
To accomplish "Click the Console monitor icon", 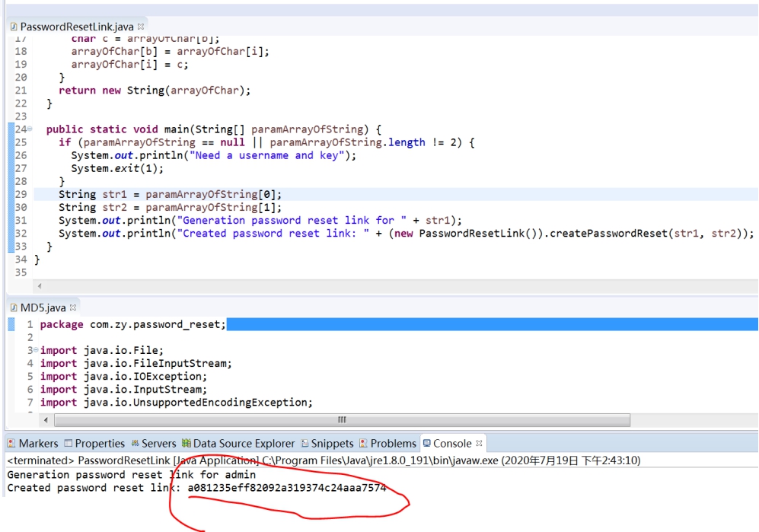I will pyautogui.click(x=427, y=444).
